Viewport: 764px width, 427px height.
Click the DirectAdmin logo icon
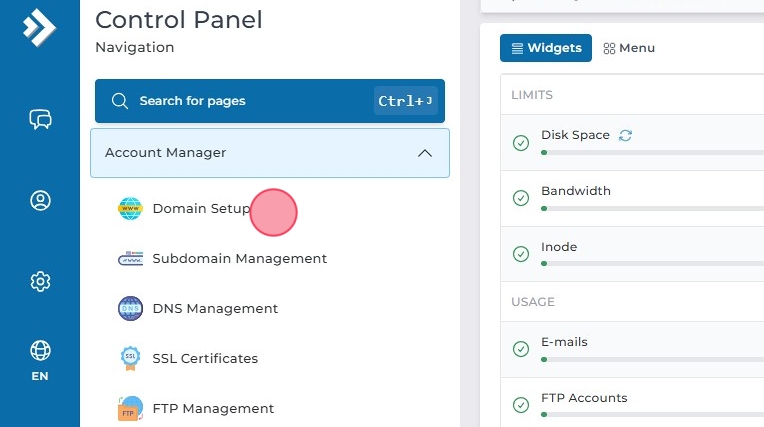pyautogui.click(x=39, y=27)
